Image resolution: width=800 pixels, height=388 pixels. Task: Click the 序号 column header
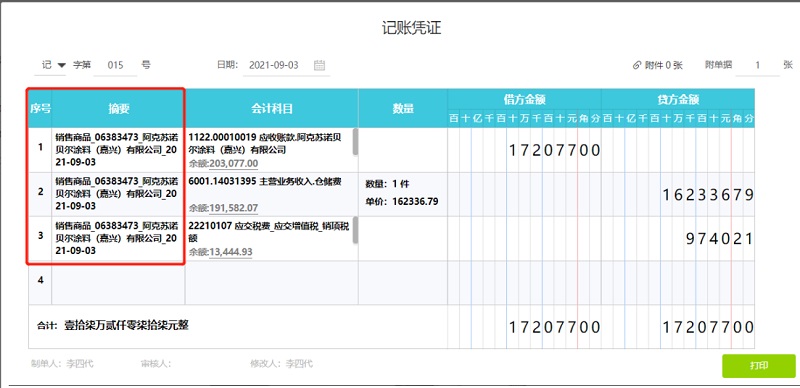click(x=40, y=108)
